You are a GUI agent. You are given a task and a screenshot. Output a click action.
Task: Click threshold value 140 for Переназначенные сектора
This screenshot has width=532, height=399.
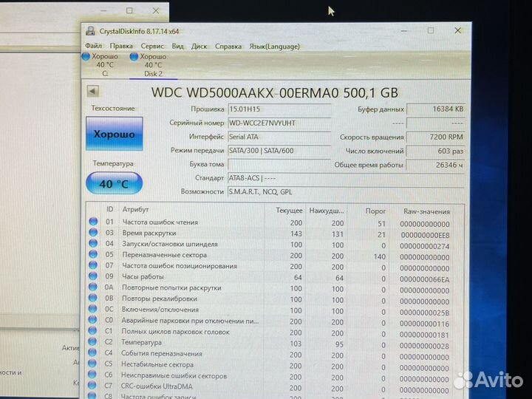tap(380, 257)
